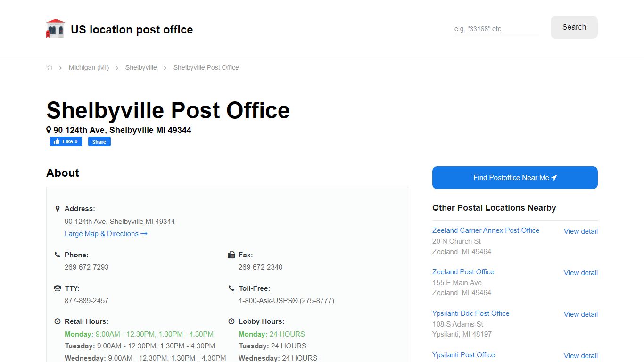Click the Shelbyville Post Office main heading
Viewport: 644px width, 362px height.
[168, 110]
